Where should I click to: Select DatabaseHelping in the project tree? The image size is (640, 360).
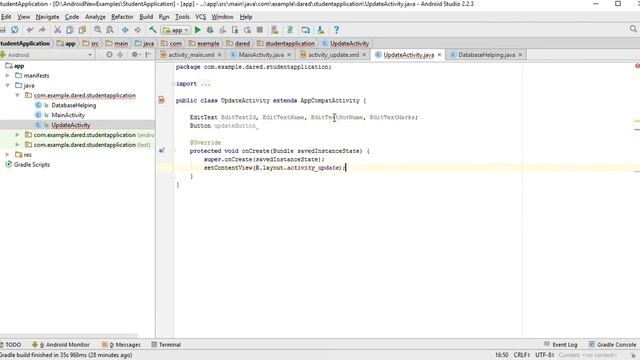pos(73,105)
